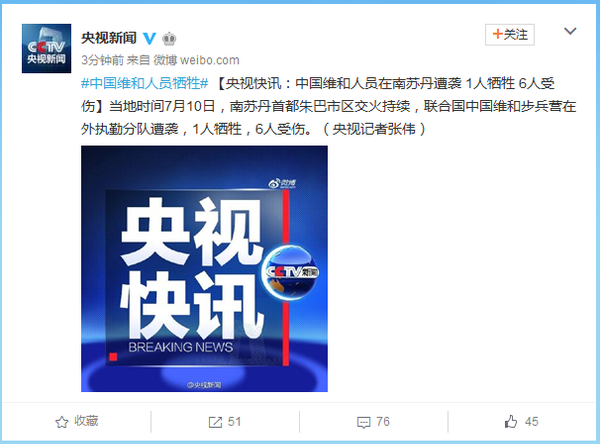The image size is (600, 444).
Task: Like the post with thumbs-up icon
Action: click(510, 422)
